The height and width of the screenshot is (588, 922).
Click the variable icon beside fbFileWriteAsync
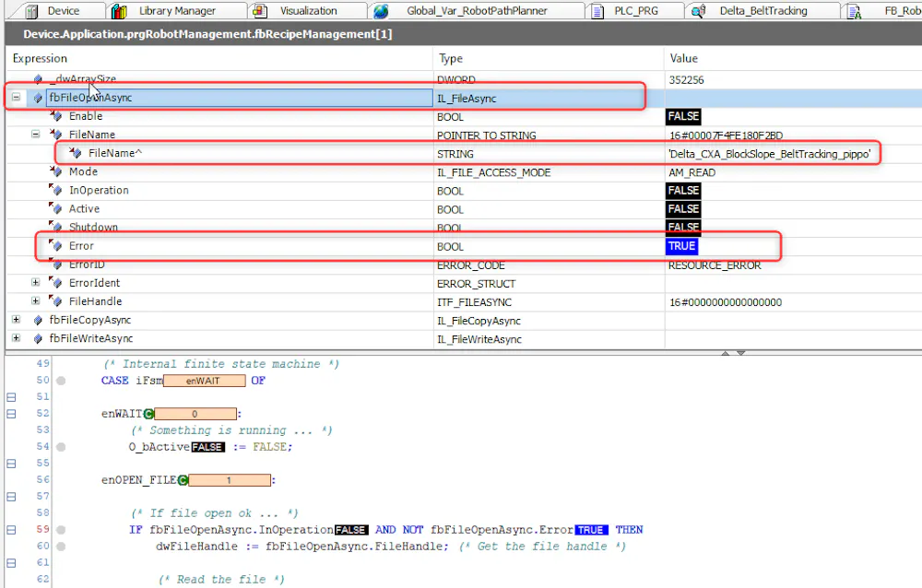[38, 338]
